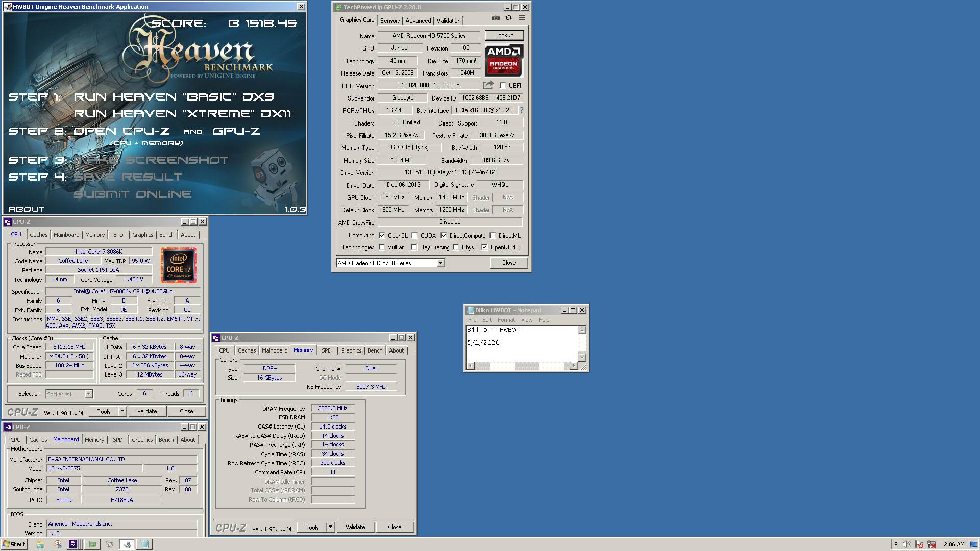980x551 pixels.
Task: Click Open CPU-Z in Heaven step 2
Action: pos(121,131)
